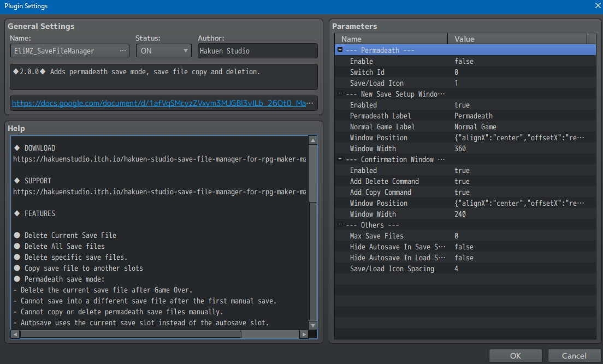
Task: Select the Switch Id parameter
Action: click(x=465, y=72)
